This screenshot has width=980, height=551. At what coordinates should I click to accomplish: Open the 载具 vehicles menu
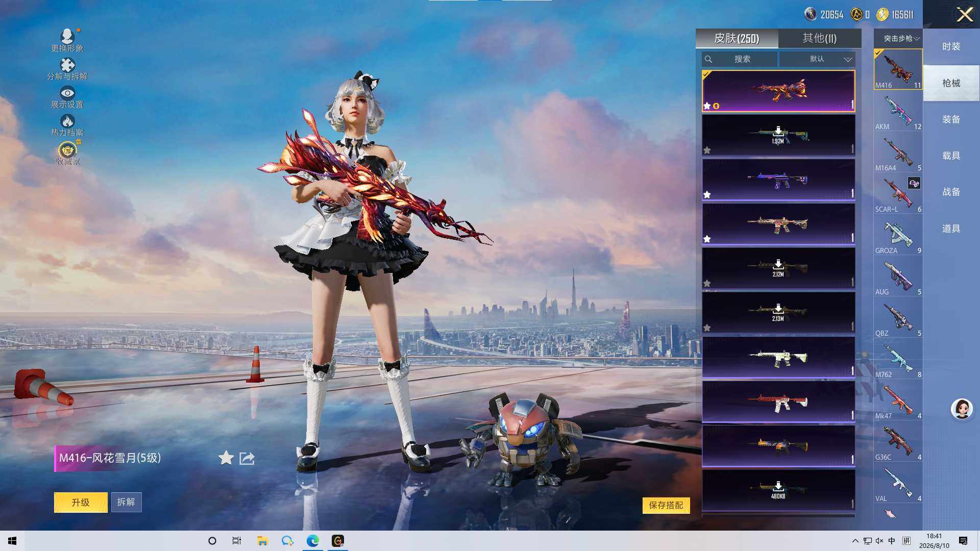pos(951,156)
